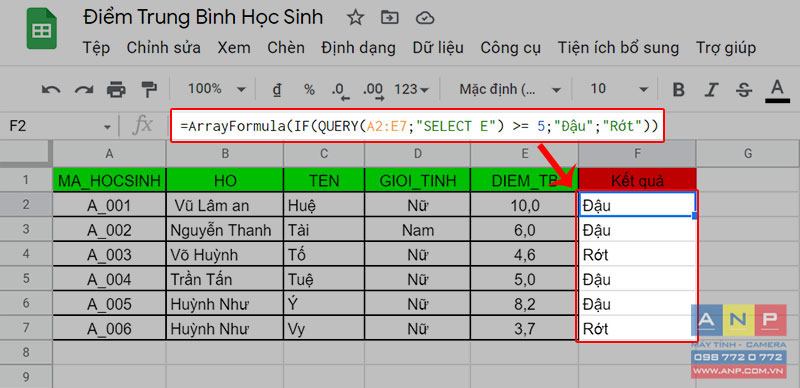Open the Công cụ menu

click(x=510, y=48)
